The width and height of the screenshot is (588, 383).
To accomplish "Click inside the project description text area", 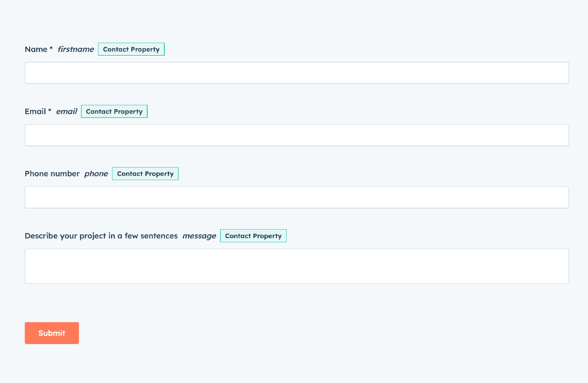I will click(297, 266).
